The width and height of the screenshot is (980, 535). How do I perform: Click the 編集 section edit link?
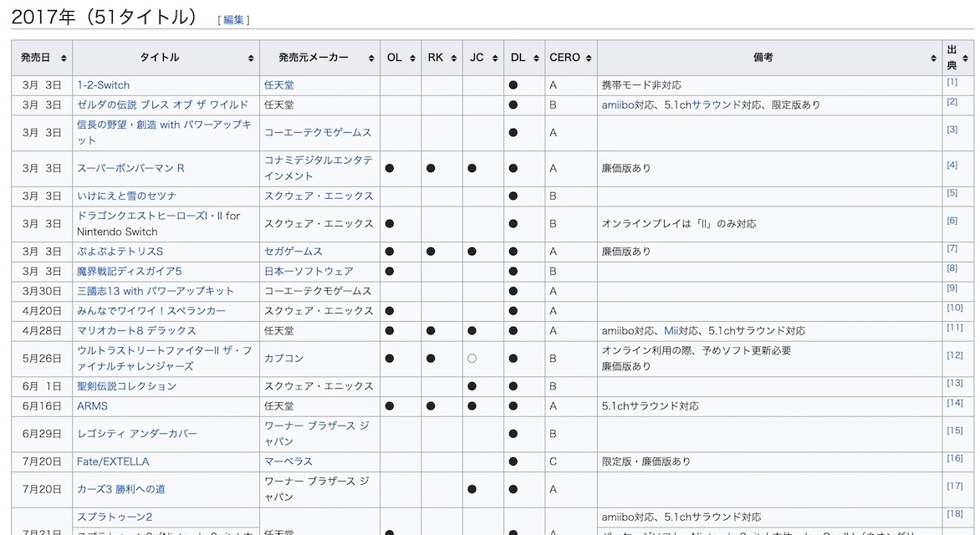click(x=233, y=20)
